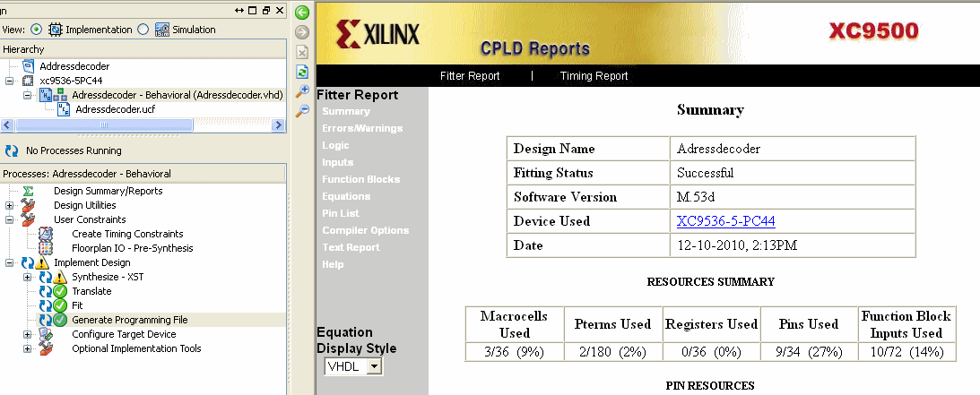The image size is (980, 395).
Task: Open the Fitter Report tab
Action: point(470,76)
